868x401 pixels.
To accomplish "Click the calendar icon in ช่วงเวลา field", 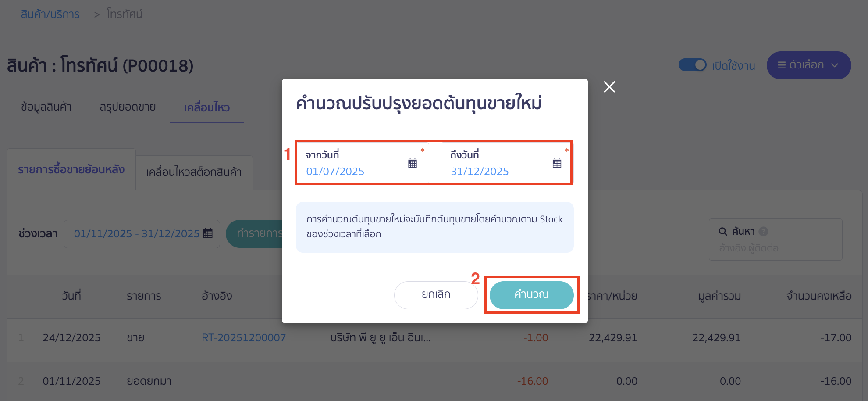I will pyautogui.click(x=207, y=233).
